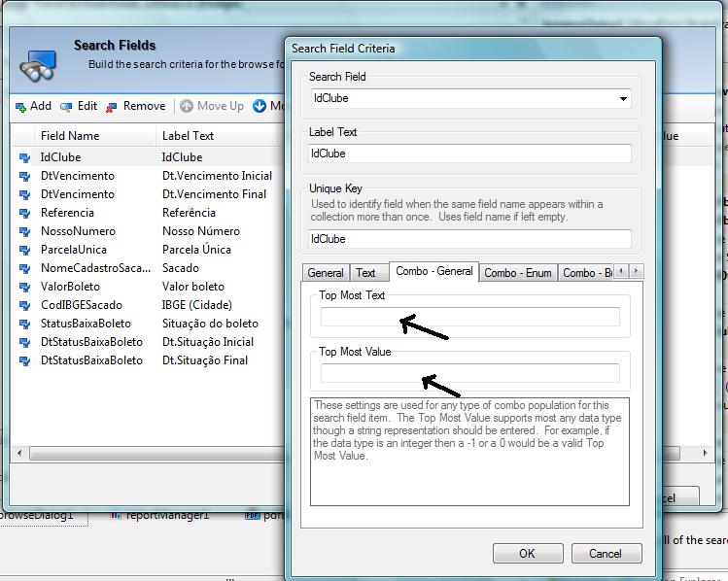728x581 pixels.
Task: Click the Remove toolbar icon
Action: [x=112, y=107]
